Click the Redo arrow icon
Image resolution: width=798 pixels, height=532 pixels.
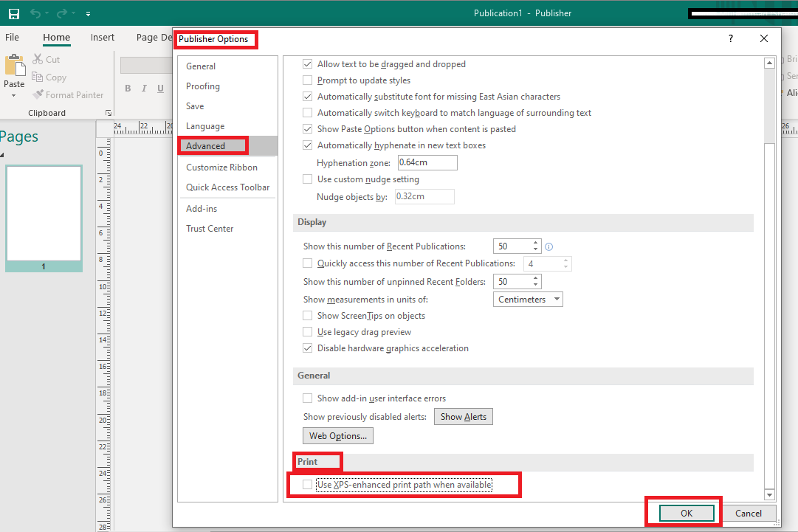click(62, 13)
